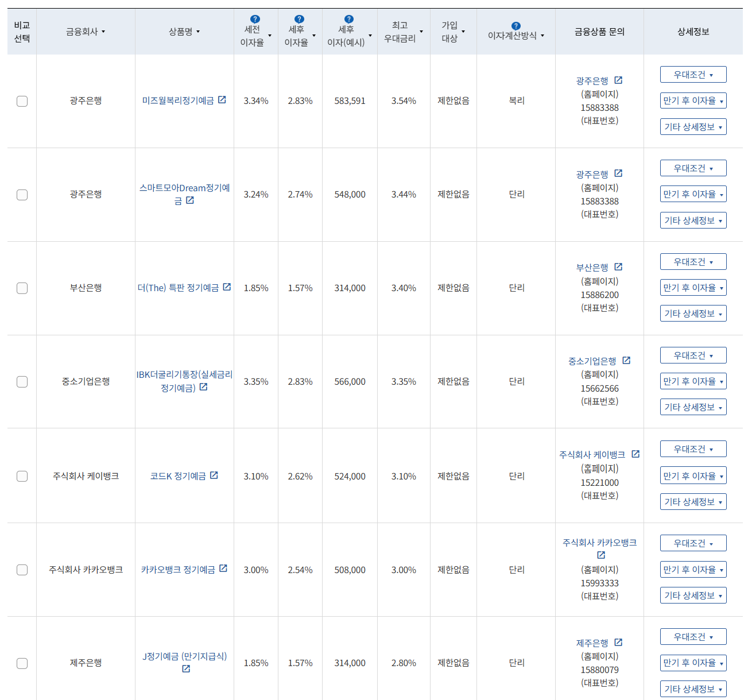Sort by 이자계산방식 column

516,36
